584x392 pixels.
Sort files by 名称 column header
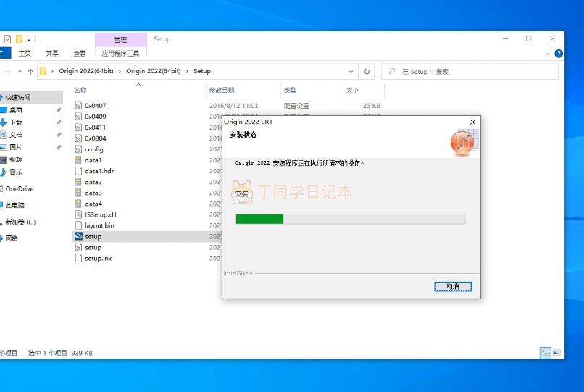click(x=80, y=90)
